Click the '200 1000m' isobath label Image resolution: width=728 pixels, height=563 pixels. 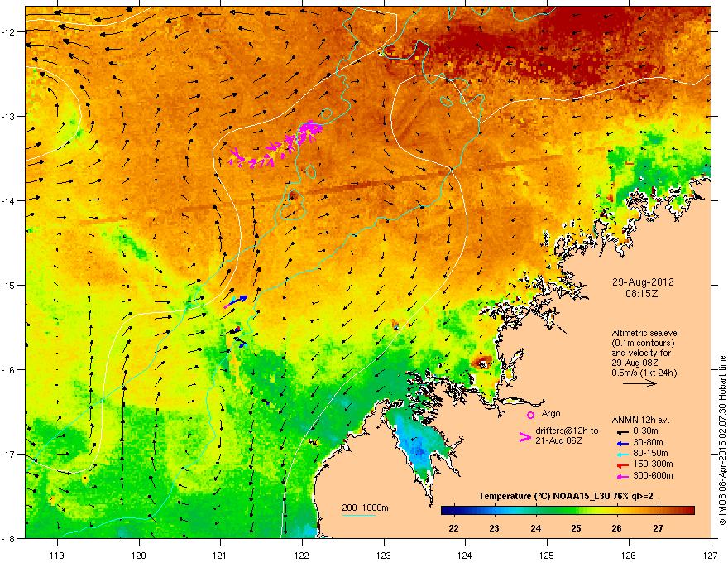click(365, 508)
